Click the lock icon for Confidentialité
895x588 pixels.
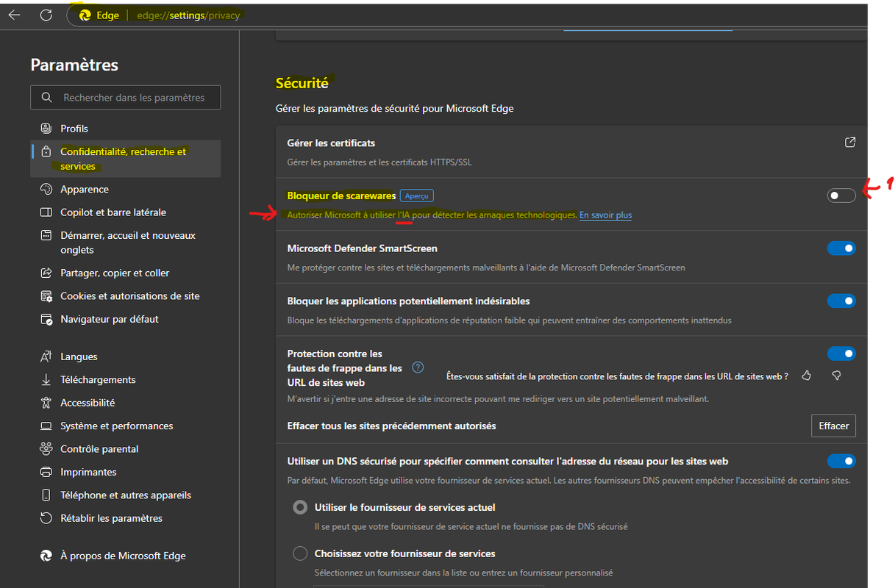(46, 151)
